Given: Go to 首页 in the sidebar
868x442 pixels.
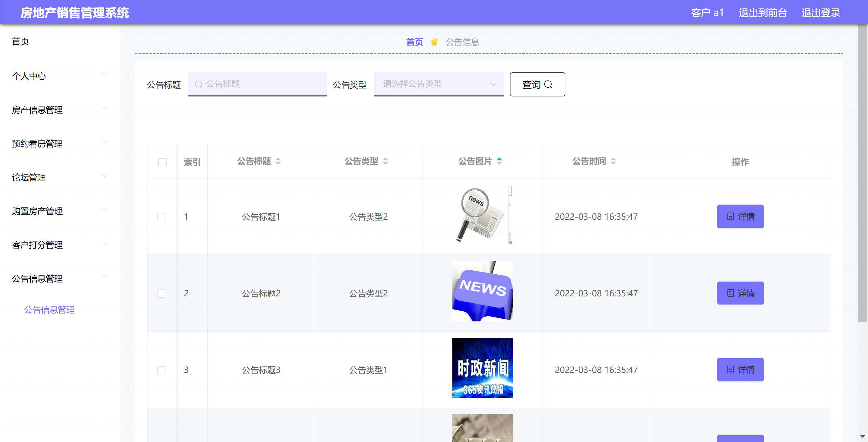Looking at the screenshot, I should (x=20, y=41).
